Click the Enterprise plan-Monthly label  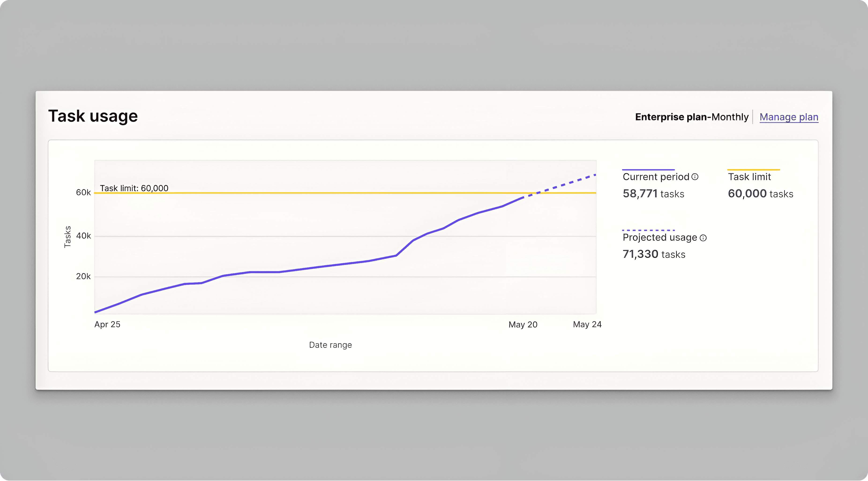pyautogui.click(x=692, y=117)
